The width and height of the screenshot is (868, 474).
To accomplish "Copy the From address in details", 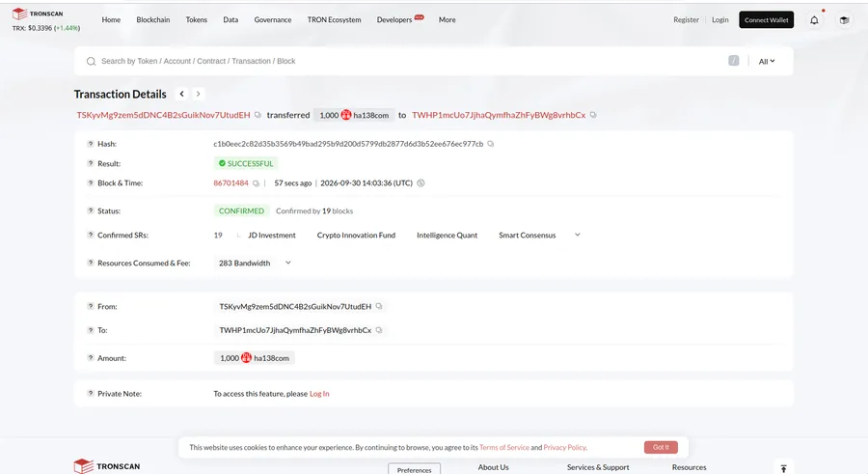I will point(379,306).
